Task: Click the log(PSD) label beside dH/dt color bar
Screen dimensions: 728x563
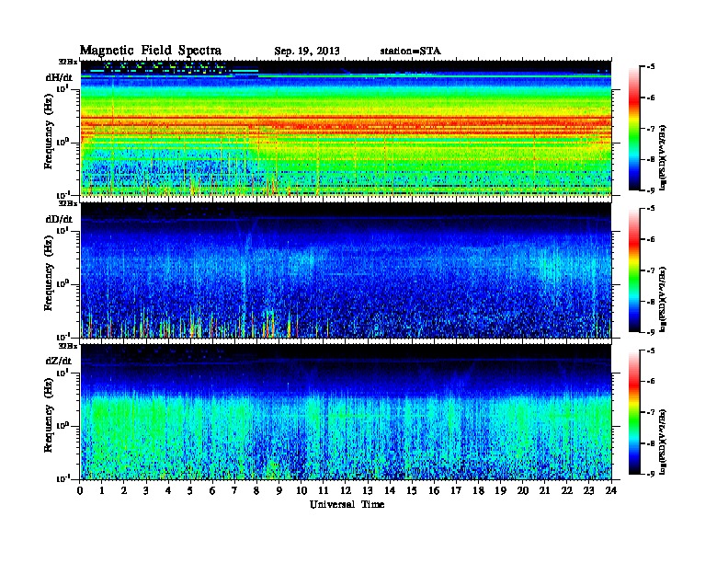Action: [x=664, y=157]
